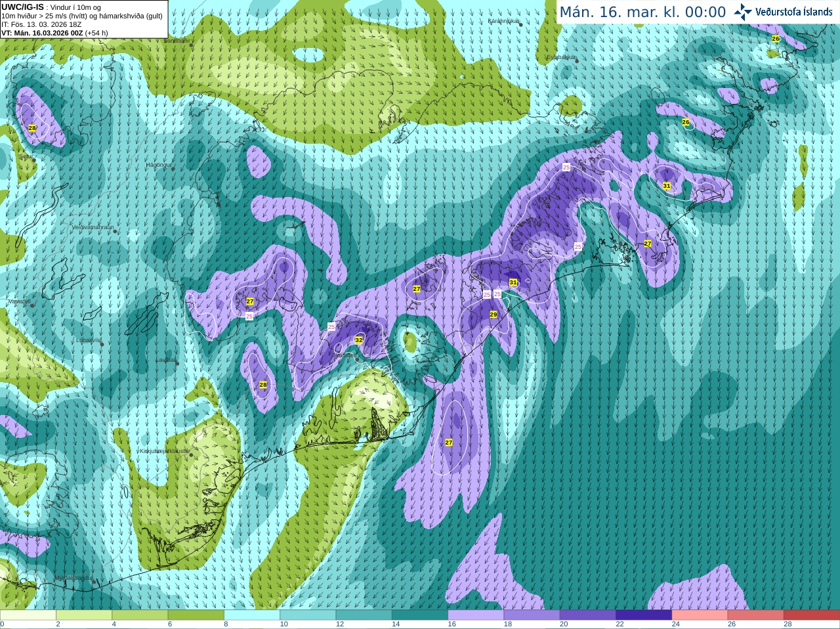
Task: Select the 'VT: Mán. 16.03.2026 00Z' valid time
Action: click(42, 33)
